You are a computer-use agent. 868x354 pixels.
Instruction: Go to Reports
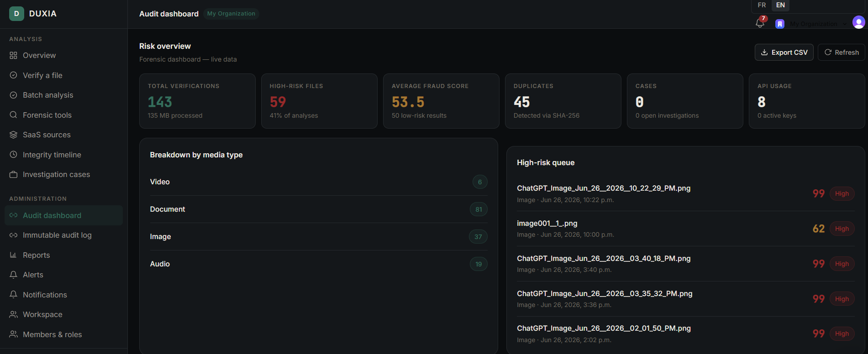tap(63, 255)
